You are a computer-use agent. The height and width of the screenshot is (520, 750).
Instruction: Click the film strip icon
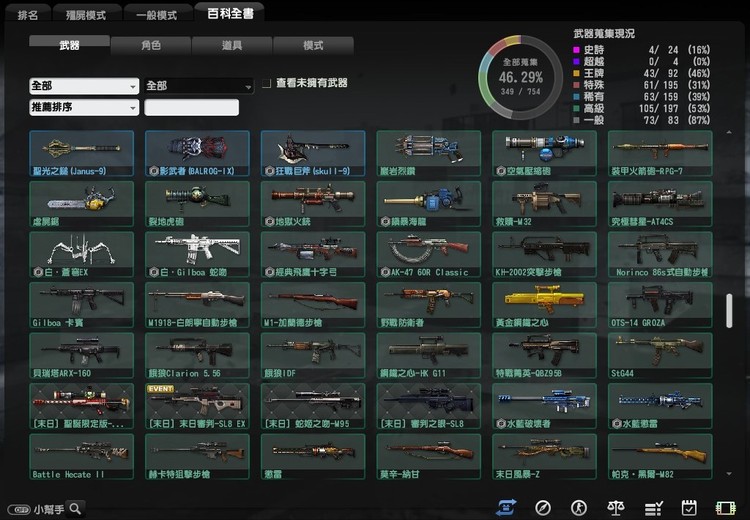(725, 507)
